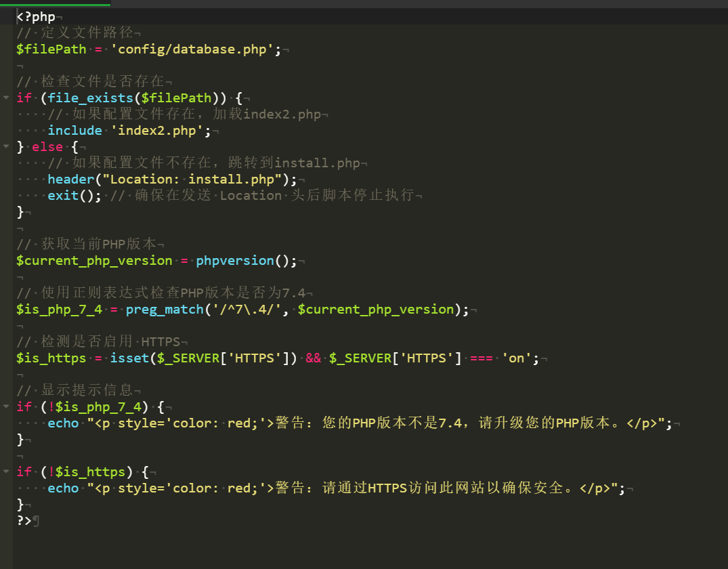Click the opening <?php tag

(36, 17)
